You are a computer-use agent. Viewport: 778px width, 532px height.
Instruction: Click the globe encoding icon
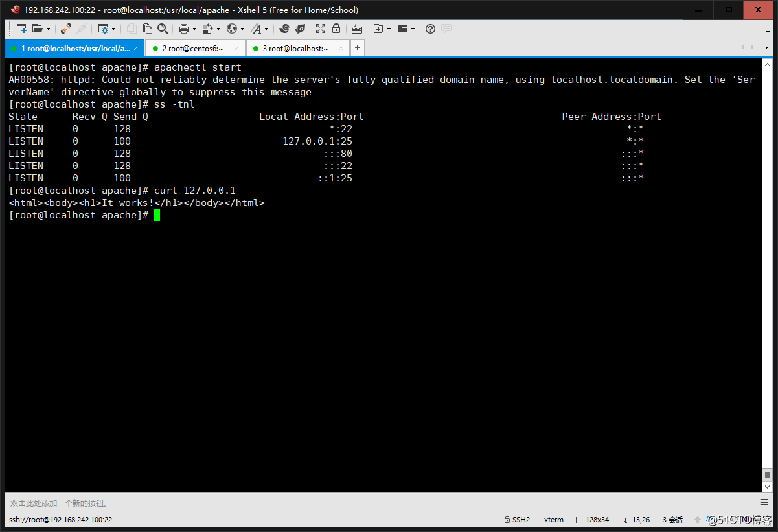coord(232,29)
